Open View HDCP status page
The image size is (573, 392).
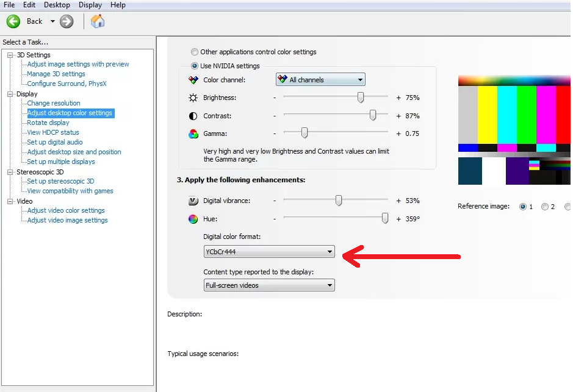pyautogui.click(x=53, y=132)
